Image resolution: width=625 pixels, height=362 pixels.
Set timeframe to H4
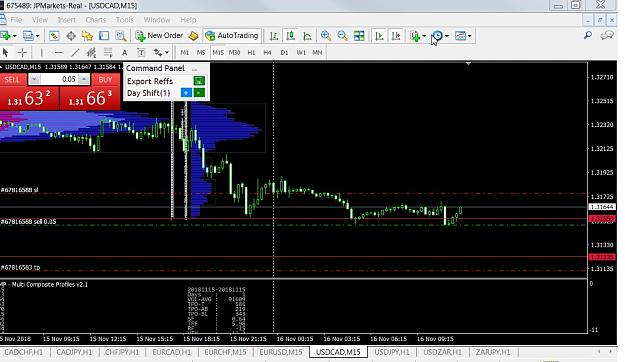point(267,52)
